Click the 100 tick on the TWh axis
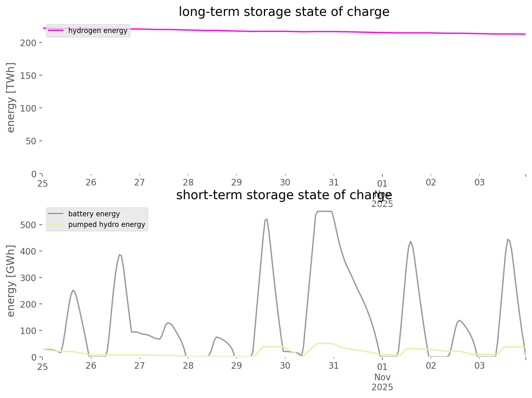Image resolution: width=532 pixels, height=398 pixels. [x=28, y=108]
